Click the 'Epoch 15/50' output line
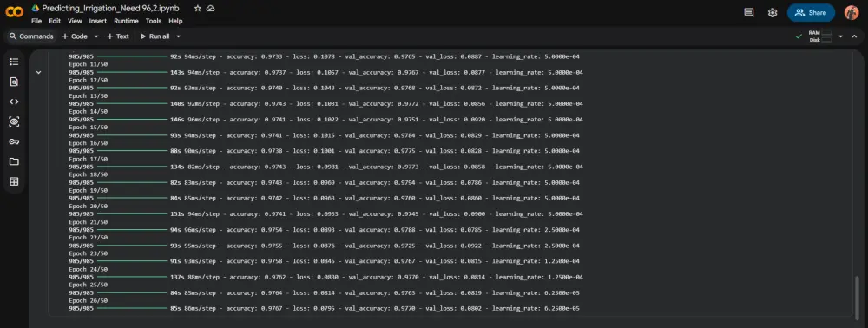 [88, 128]
